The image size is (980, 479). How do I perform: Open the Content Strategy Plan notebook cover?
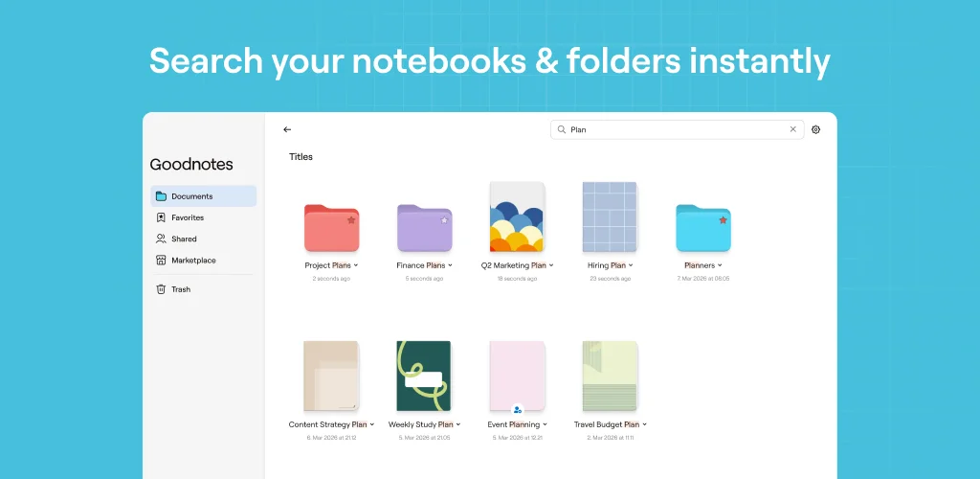click(331, 376)
